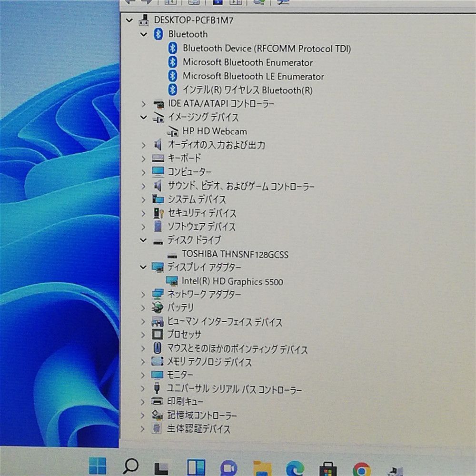476x476 pixels.
Task: Click the ソフトウェア デバイス icon
Action: 158,227
